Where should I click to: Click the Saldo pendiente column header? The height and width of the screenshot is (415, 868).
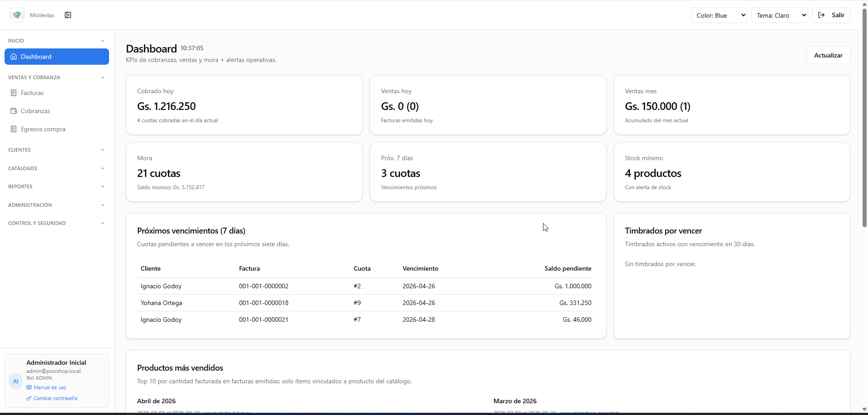[568, 268]
